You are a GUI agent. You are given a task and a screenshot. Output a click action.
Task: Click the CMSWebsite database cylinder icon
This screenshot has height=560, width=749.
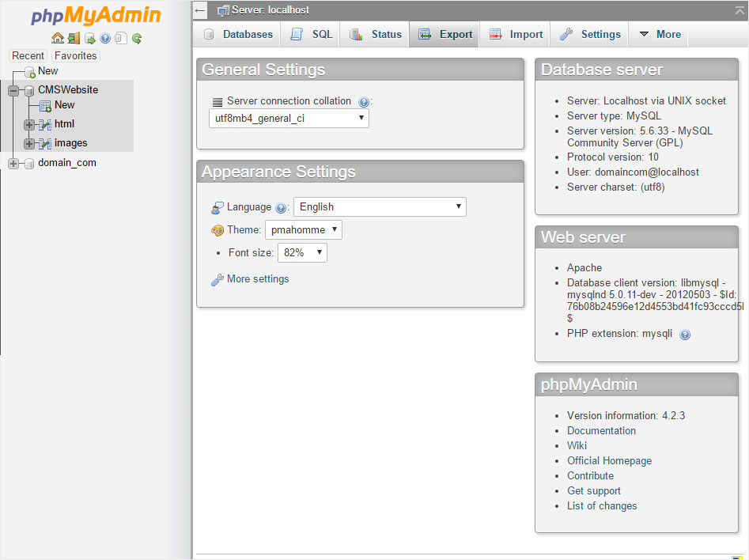point(29,91)
